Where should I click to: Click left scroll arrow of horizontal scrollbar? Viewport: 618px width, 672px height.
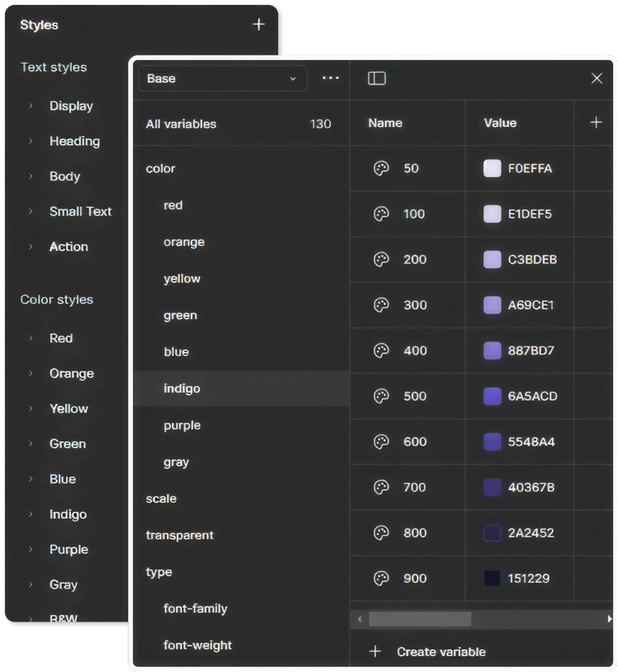click(x=359, y=619)
